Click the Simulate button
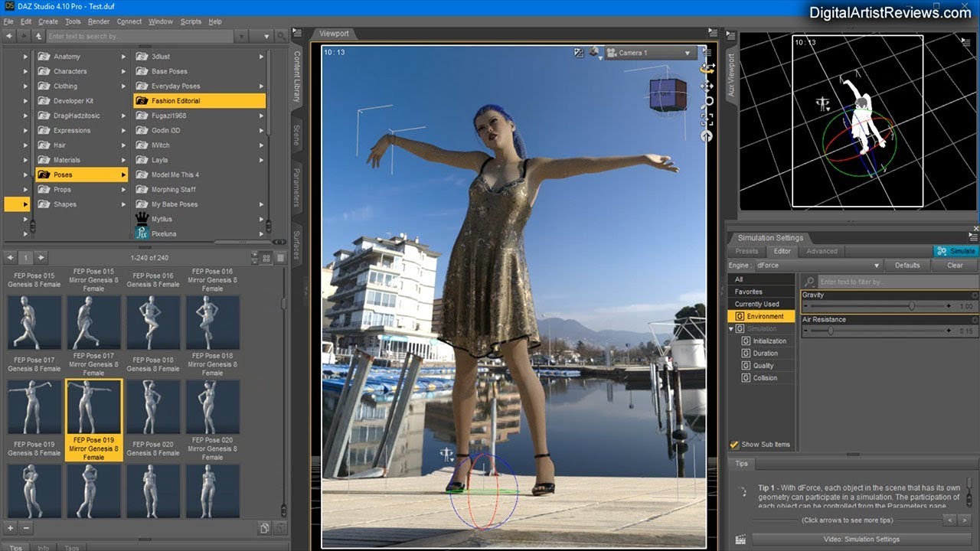 [956, 251]
